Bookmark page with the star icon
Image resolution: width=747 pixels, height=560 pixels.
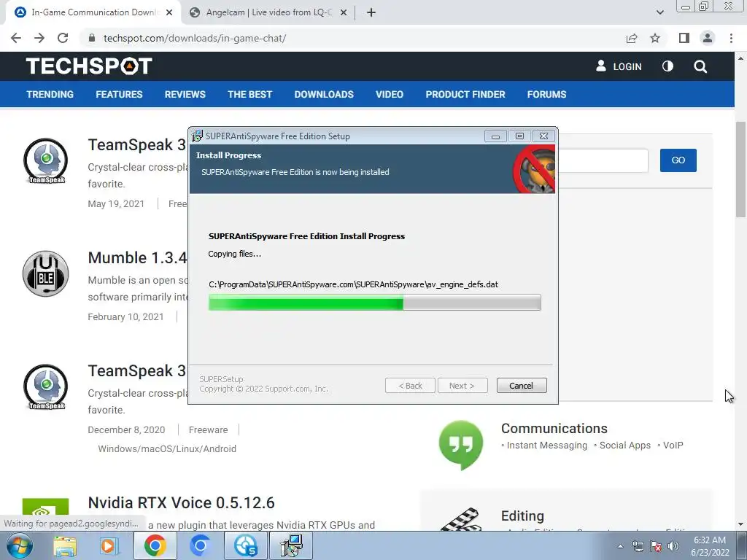[655, 38]
